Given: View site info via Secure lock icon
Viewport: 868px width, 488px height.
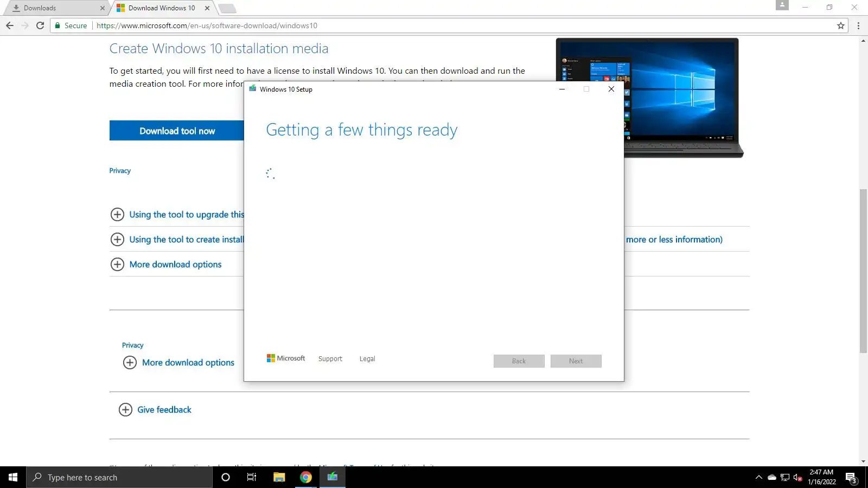Looking at the screenshot, I should click(x=71, y=25).
